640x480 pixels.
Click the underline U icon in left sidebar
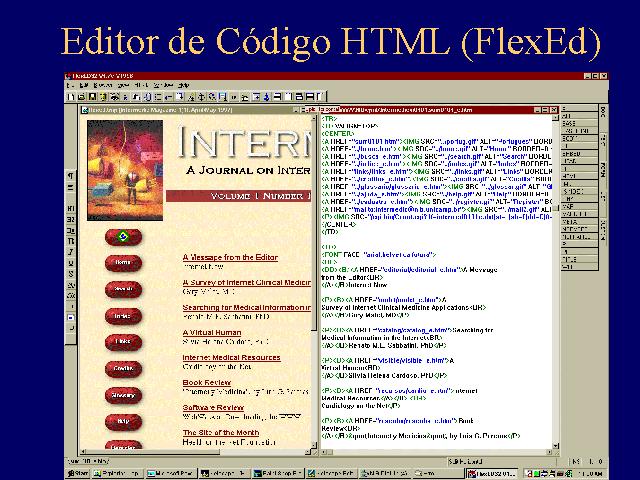tap(71, 263)
